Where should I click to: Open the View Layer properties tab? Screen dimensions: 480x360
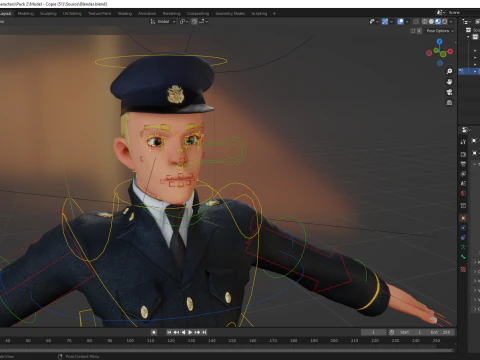463,174
